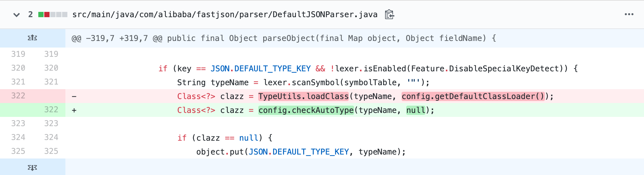Click the diffstat colored squares indicator
The width and height of the screenshot is (644, 175).
pyautogui.click(x=53, y=15)
